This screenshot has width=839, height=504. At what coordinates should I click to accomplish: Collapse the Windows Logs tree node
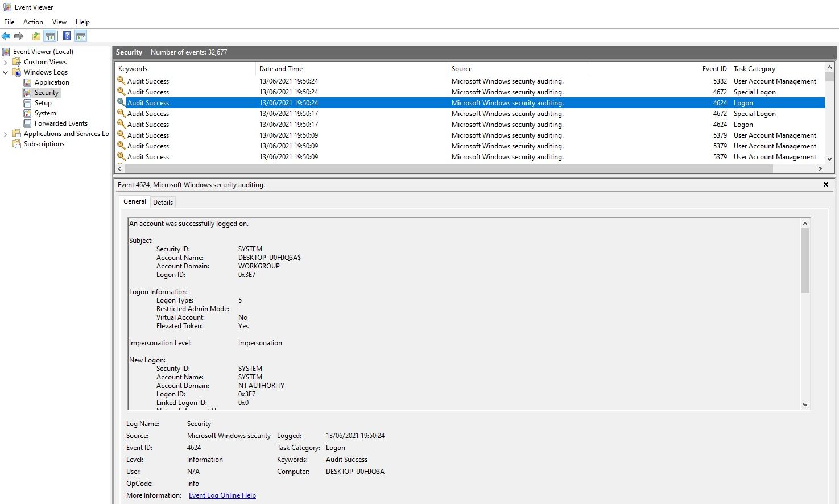coord(6,72)
